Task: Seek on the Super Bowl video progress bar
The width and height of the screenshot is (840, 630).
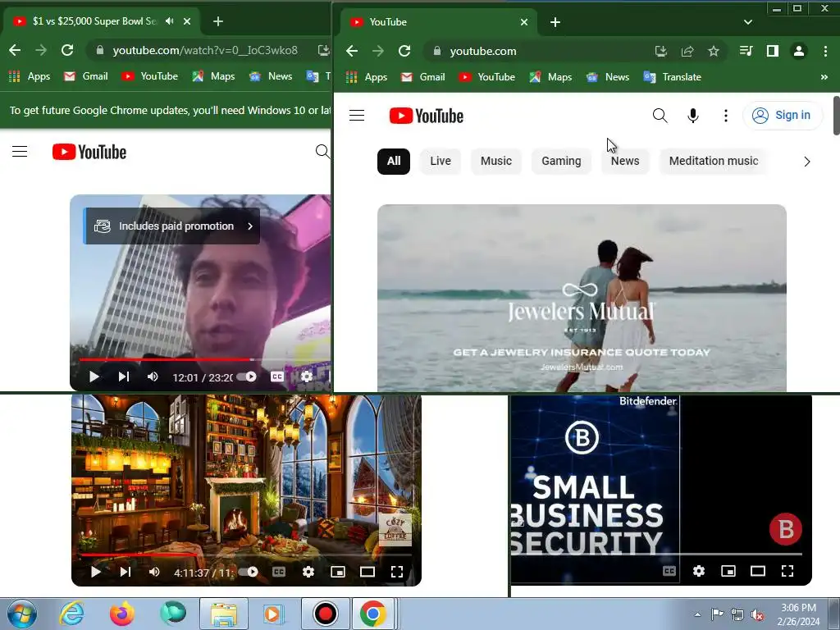Action: click(204, 359)
